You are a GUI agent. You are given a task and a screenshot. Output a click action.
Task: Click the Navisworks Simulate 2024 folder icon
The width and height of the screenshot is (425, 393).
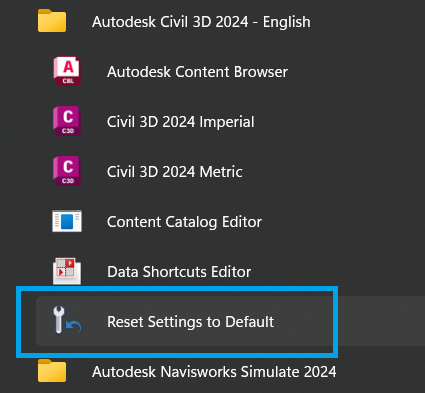[x=52, y=371]
